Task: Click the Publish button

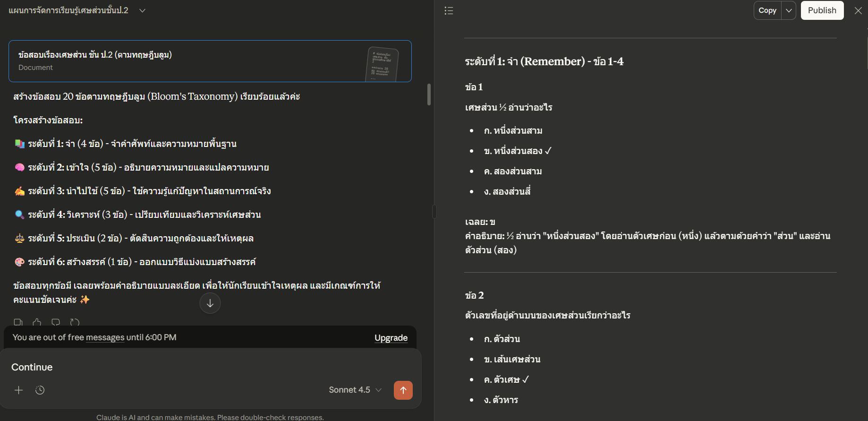Action: tap(822, 10)
